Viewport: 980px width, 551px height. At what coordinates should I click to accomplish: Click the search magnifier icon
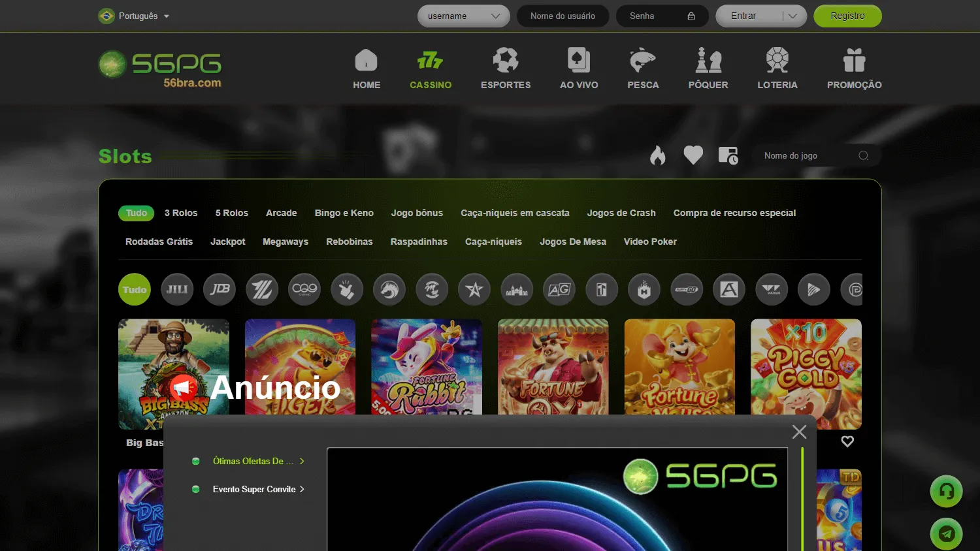(x=863, y=155)
